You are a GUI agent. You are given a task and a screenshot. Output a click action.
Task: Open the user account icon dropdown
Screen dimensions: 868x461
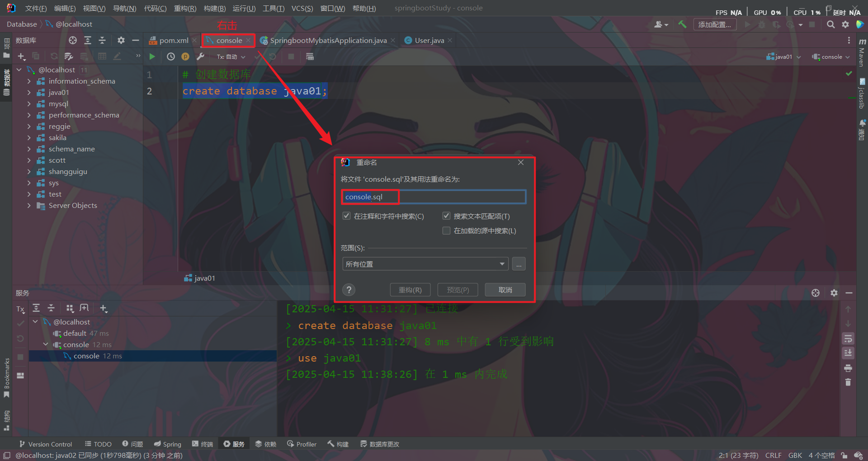[661, 24]
